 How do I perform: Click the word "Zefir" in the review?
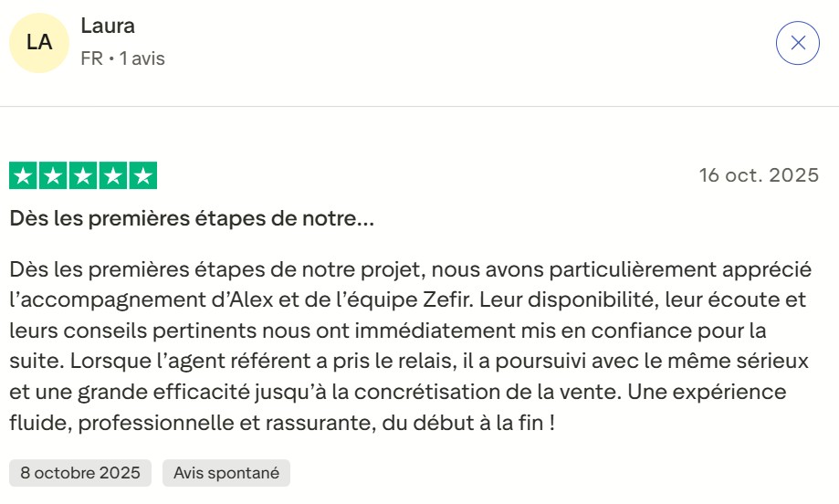[447, 300]
